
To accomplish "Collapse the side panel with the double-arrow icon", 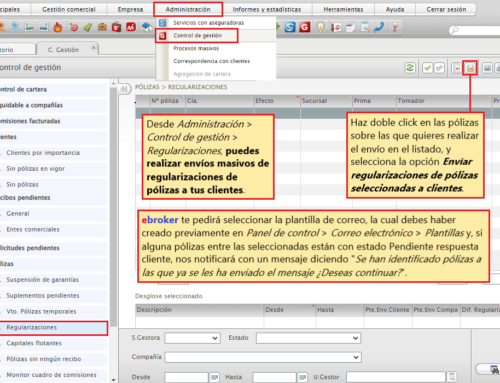I will (x=124, y=89).
